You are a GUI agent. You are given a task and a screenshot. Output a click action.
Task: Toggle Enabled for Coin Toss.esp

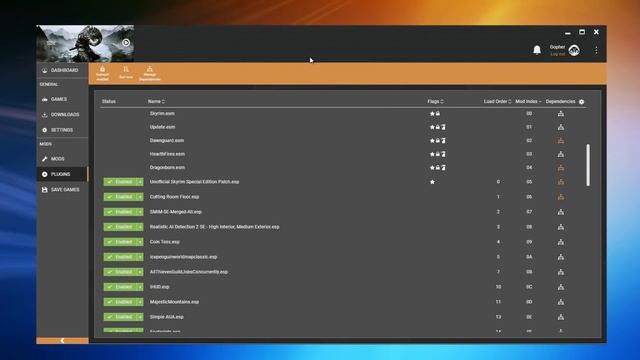(120, 242)
